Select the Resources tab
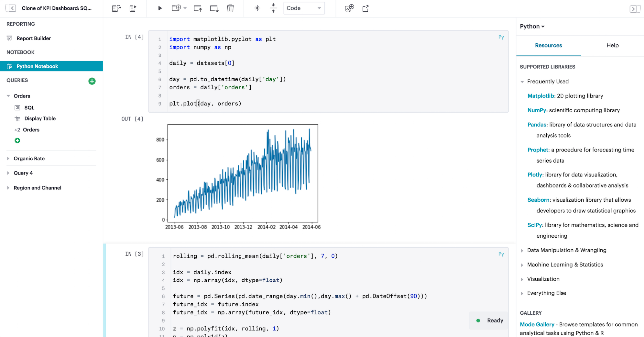The image size is (644, 337). click(548, 45)
